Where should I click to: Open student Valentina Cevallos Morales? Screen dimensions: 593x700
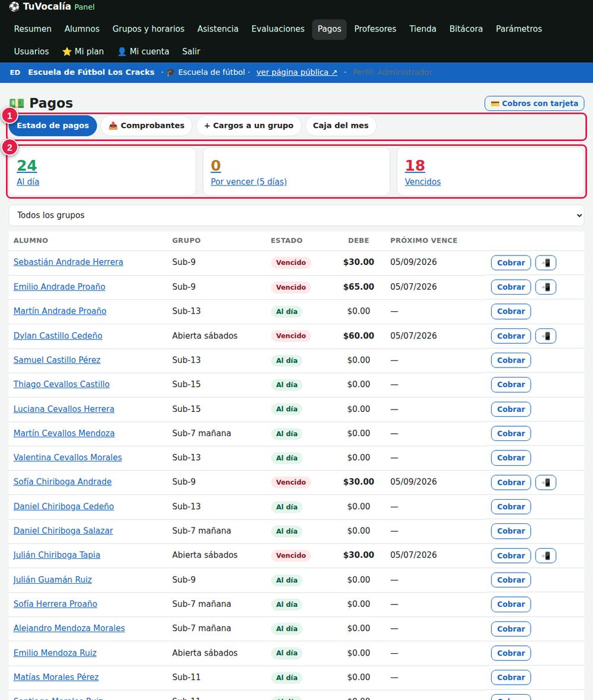point(68,458)
